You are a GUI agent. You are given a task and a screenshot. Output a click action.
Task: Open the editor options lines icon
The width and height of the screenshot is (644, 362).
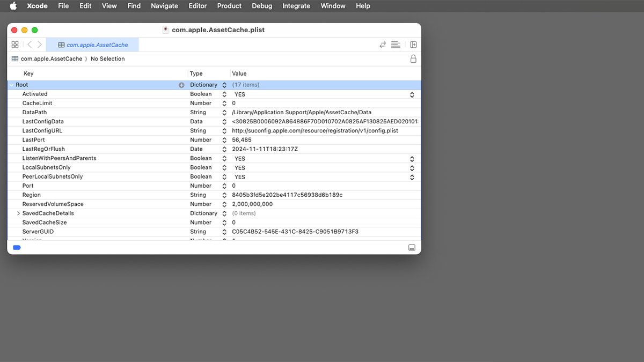coord(396,45)
